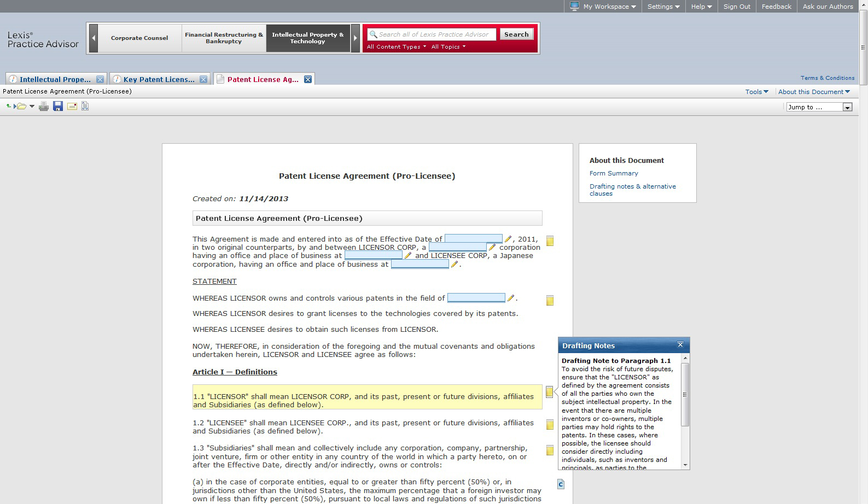
Task: Click the pencil icon after Effective Date field
Action: [x=508, y=239]
